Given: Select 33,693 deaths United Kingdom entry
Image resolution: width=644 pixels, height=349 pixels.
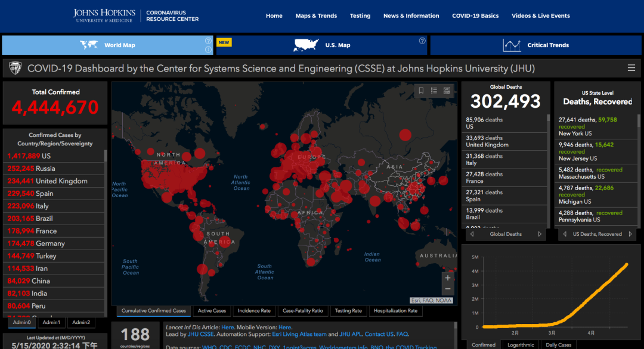Looking at the screenshot, I should pos(504,142).
